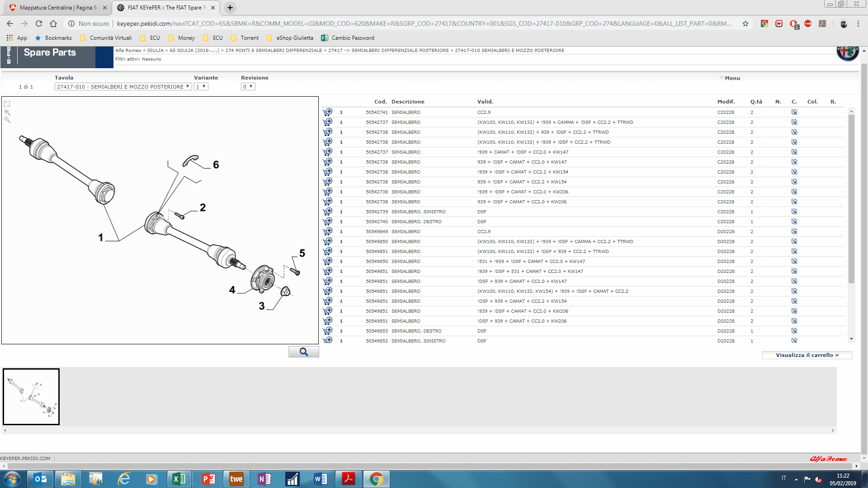Open Windows Start menu
This screenshot has width=868, height=488.
coord(12,479)
